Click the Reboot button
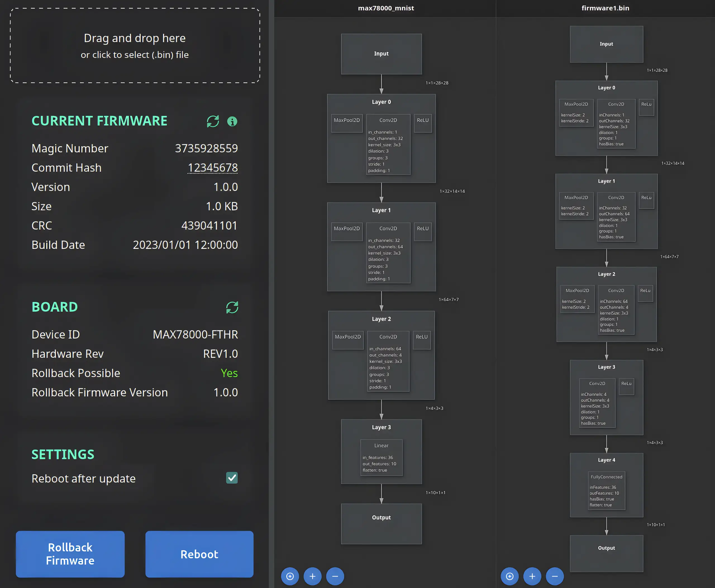The height and width of the screenshot is (588, 715). [199, 554]
